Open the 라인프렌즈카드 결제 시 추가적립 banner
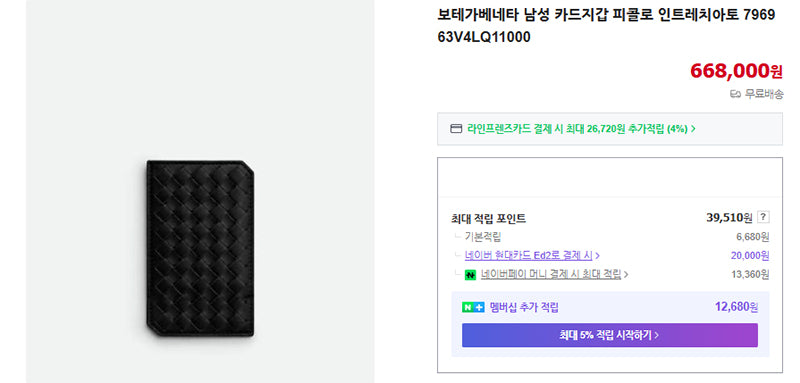This screenshot has width=800, height=383. click(x=610, y=129)
